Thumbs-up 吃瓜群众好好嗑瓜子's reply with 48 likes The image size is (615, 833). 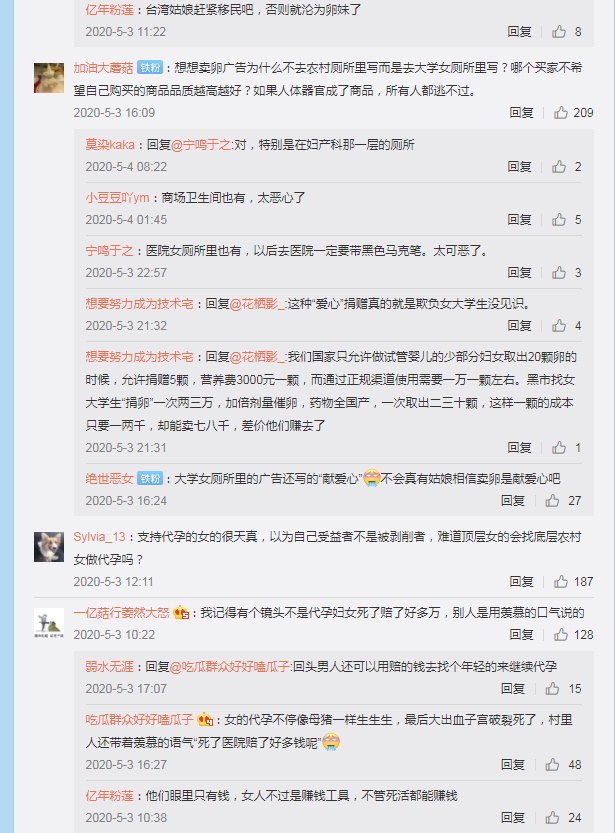click(552, 764)
